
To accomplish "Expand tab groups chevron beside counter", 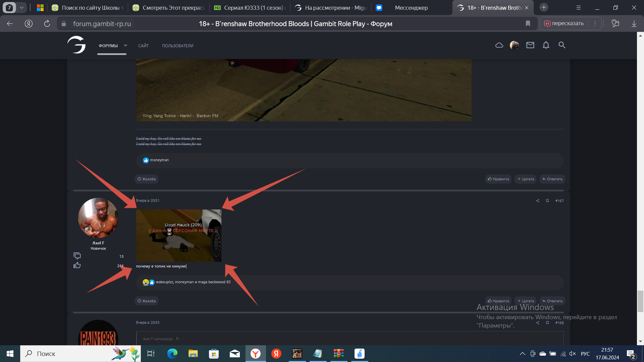I will 21,7.
